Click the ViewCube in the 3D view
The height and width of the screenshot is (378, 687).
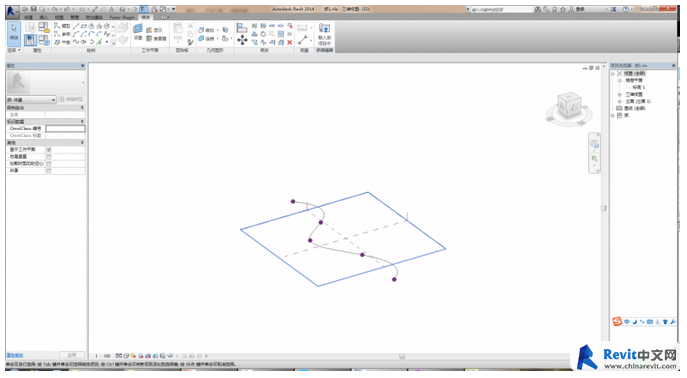click(569, 105)
